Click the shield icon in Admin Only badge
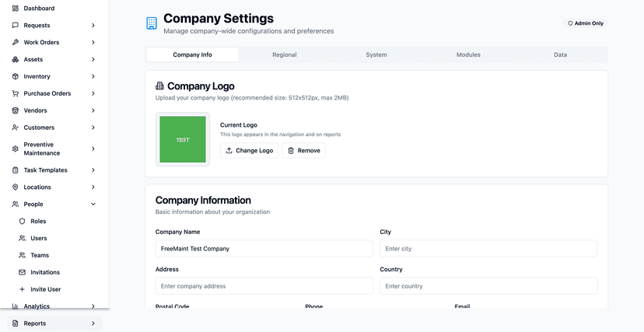This screenshot has width=644, height=332. 570,23
